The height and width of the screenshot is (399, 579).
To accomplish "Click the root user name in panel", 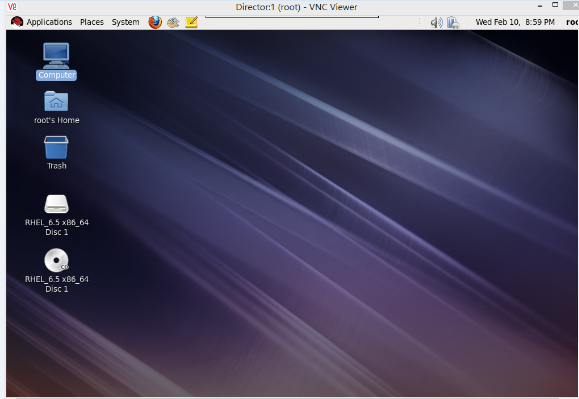I will coord(572,22).
